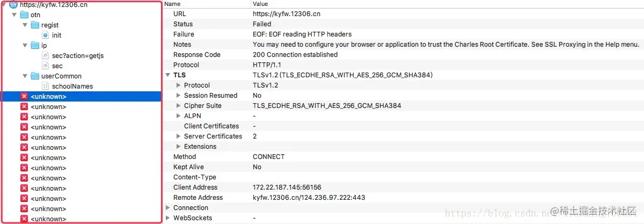Image resolution: width=644 pixels, height=224 pixels.
Task: Collapse the otn folder triangle
Action: click(14, 15)
